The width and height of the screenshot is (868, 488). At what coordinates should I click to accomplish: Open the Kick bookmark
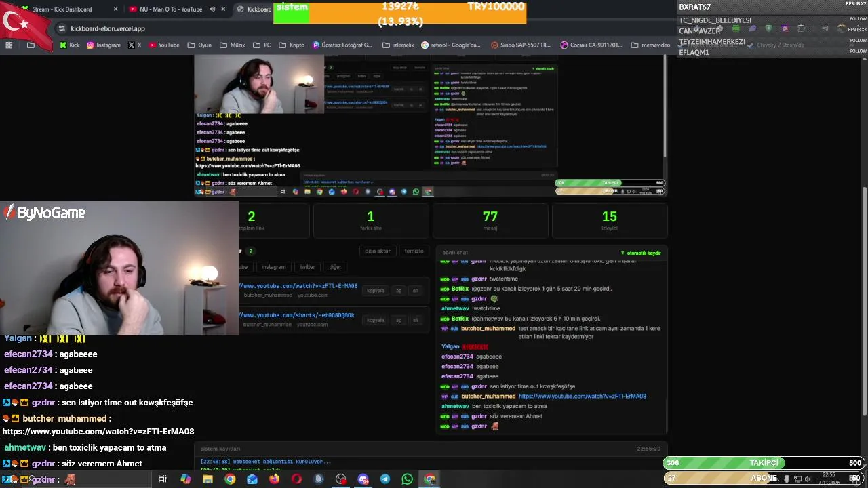[x=70, y=45]
